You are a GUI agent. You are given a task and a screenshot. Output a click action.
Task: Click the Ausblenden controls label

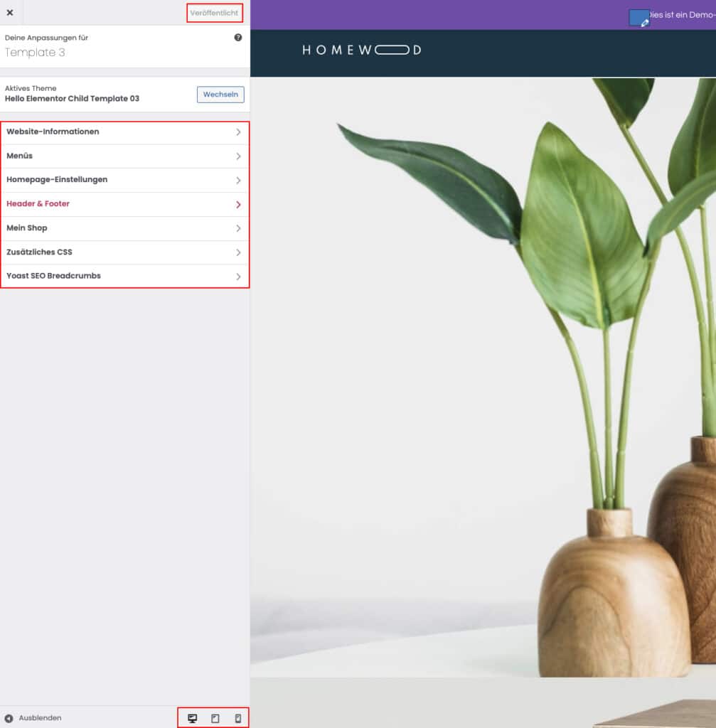pos(40,718)
